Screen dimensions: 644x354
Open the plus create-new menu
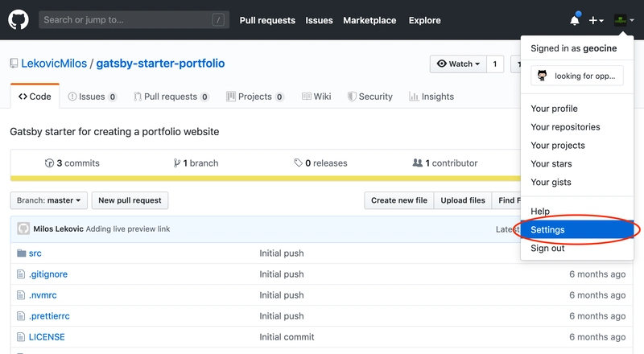point(596,20)
